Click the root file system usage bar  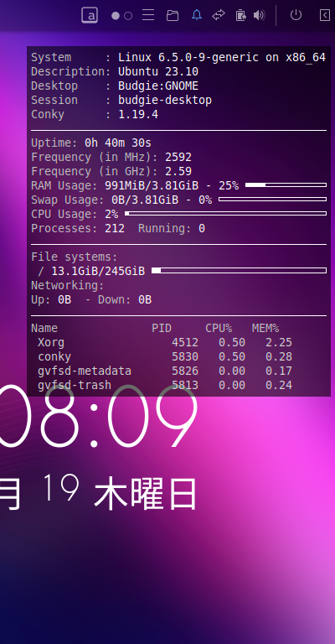click(x=239, y=270)
